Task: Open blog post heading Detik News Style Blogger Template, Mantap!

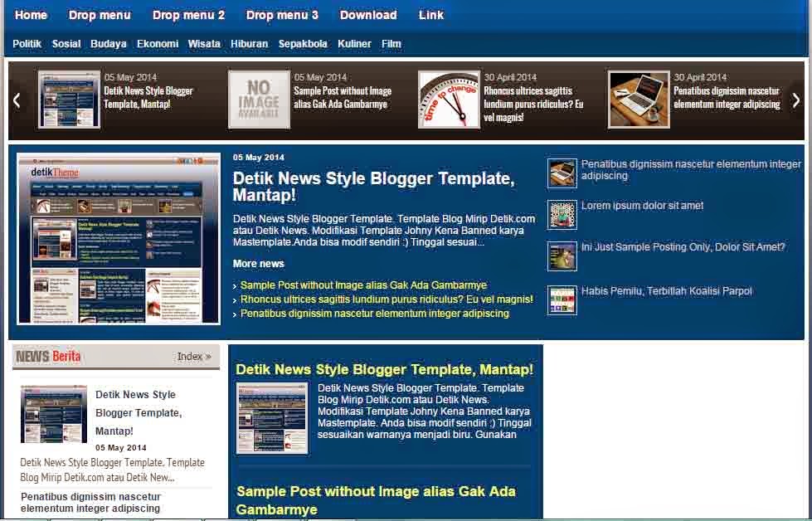Action: click(x=384, y=369)
